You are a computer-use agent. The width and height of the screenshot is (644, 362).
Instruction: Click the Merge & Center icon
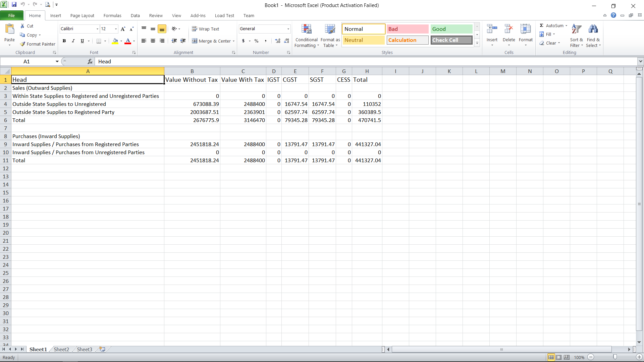coord(195,41)
